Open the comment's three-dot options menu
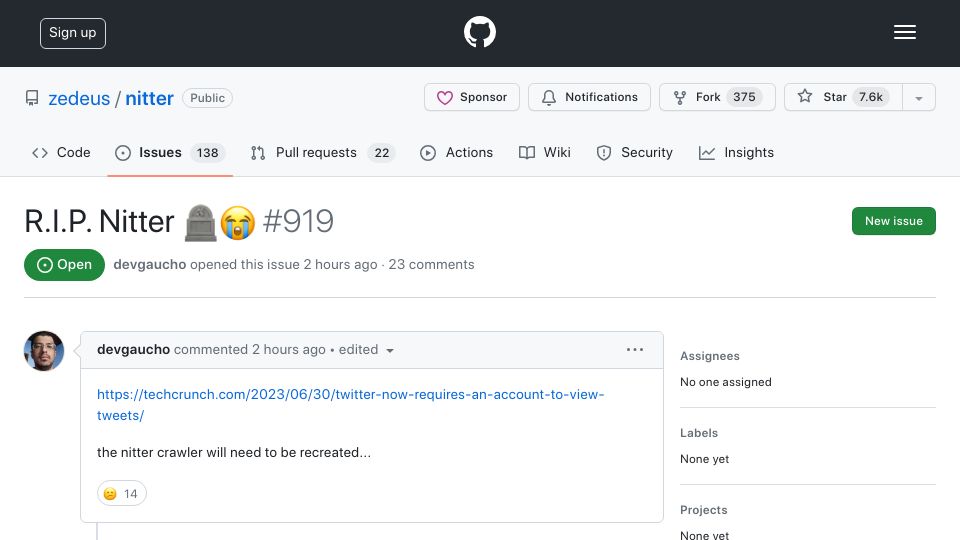The height and width of the screenshot is (540, 960). (x=635, y=350)
